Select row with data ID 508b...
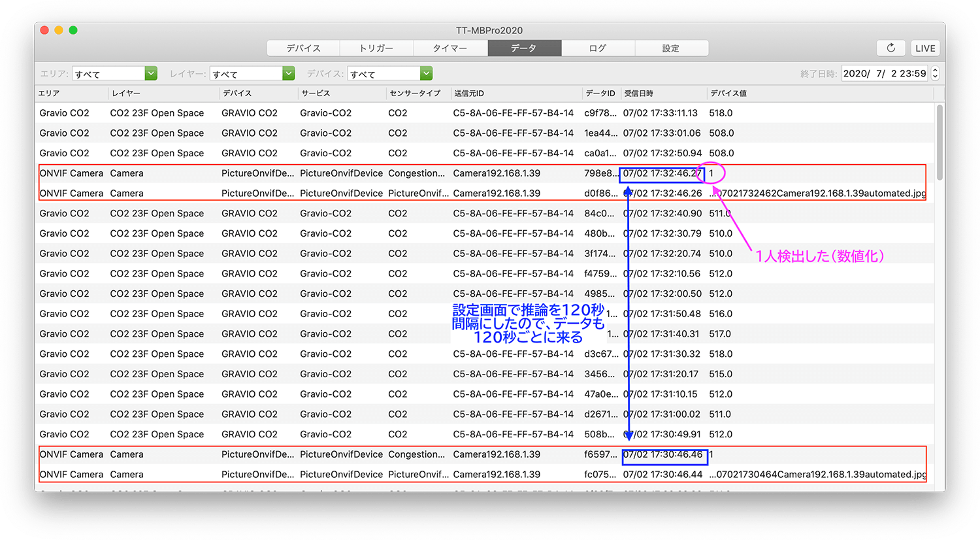The height and width of the screenshot is (540, 980). [x=485, y=434]
